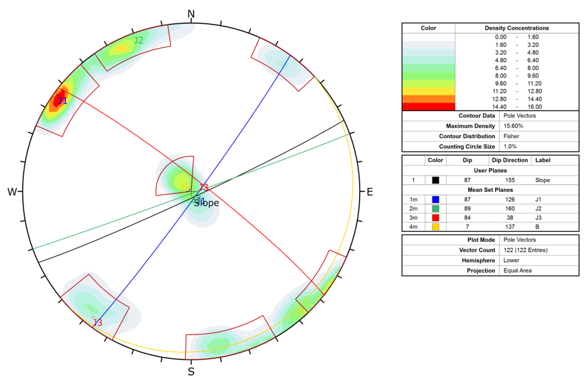Click the yellow 11.20-12.80 density swatch
588x386 pixels.
[x=428, y=91]
